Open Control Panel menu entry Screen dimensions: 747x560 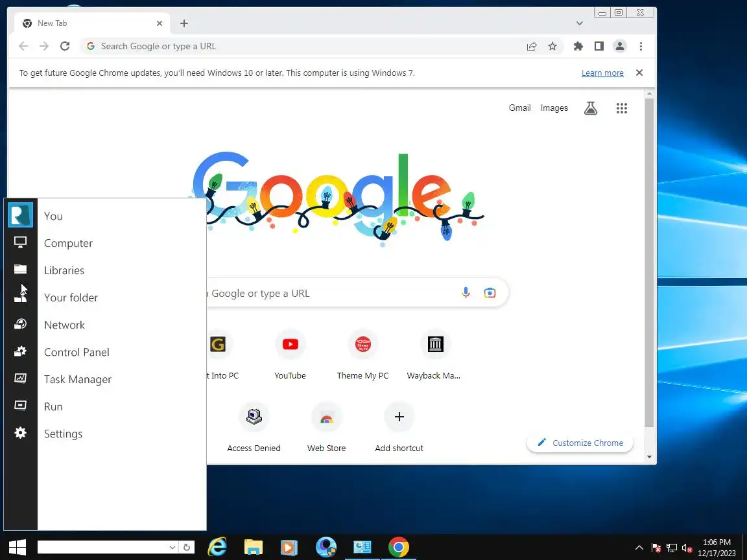click(x=77, y=352)
